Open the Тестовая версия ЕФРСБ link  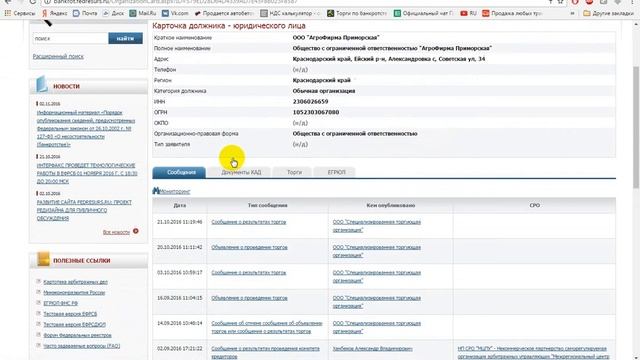(x=70, y=314)
